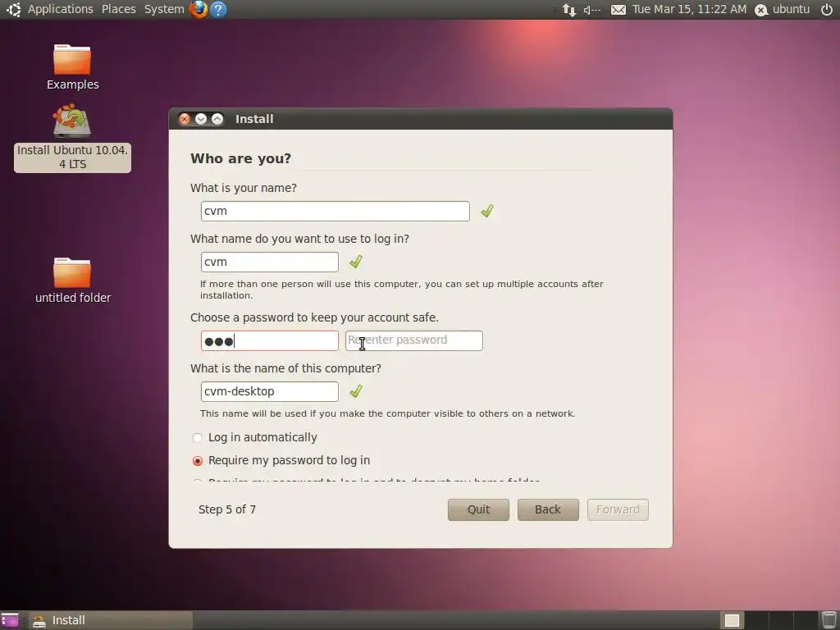Open the System menu

[164, 9]
